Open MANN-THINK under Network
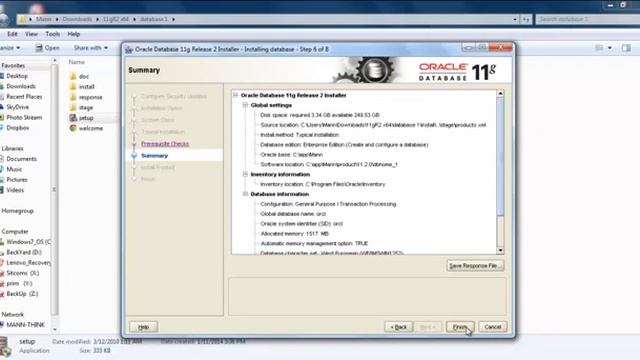The width and height of the screenshot is (640, 360). (25, 325)
